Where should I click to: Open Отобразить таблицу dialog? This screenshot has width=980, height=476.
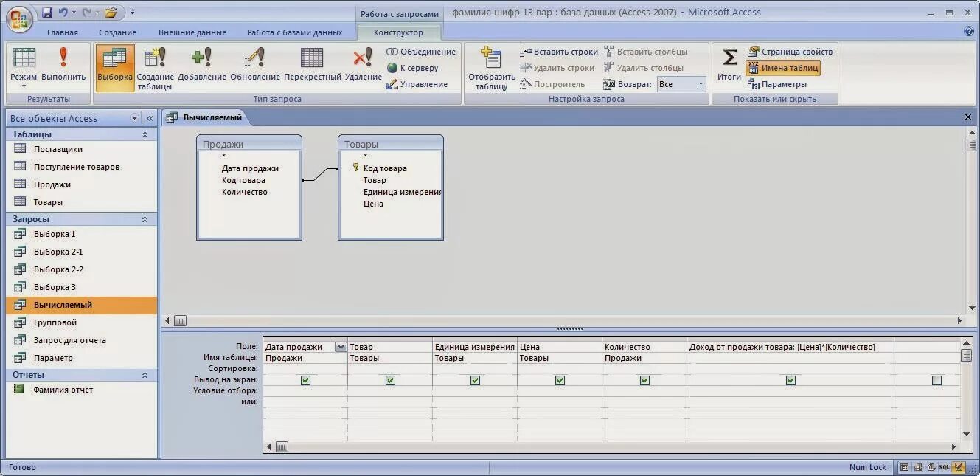coord(491,67)
